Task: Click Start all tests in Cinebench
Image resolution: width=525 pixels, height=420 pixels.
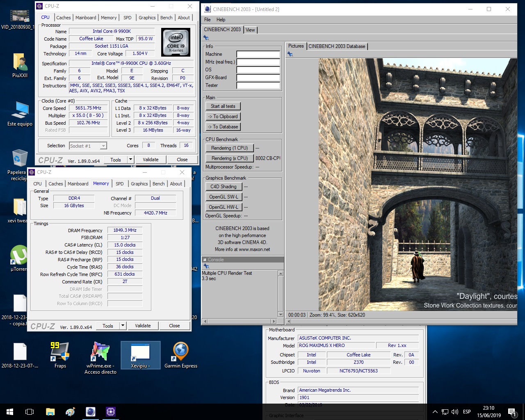Action: pyautogui.click(x=223, y=106)
